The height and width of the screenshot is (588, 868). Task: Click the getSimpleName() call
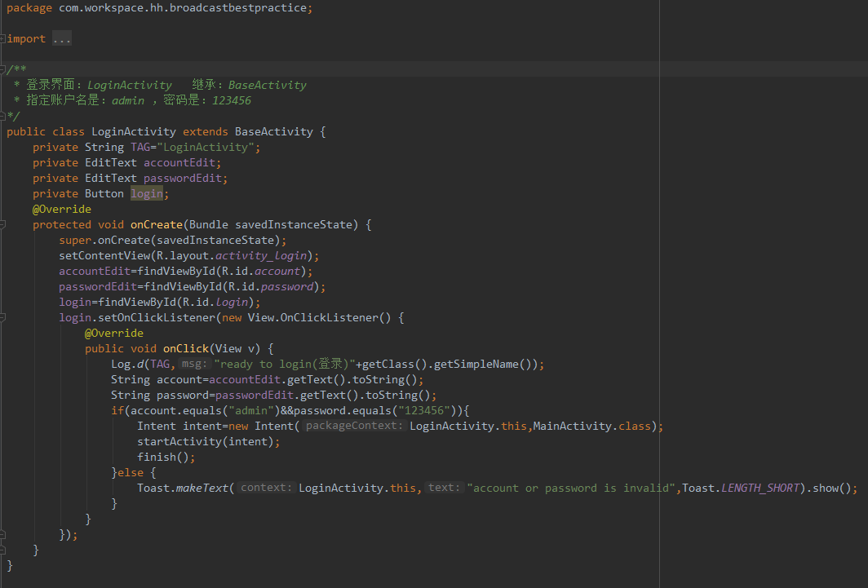483,364
